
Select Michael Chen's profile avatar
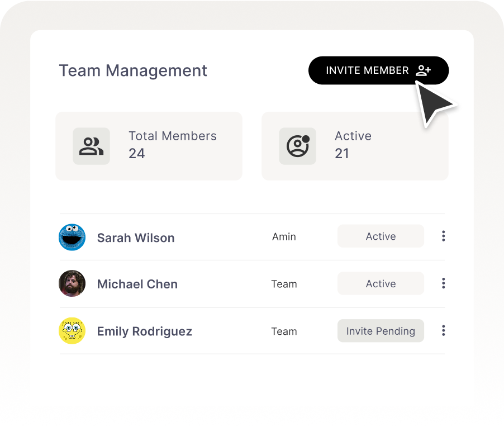[72, 284]
